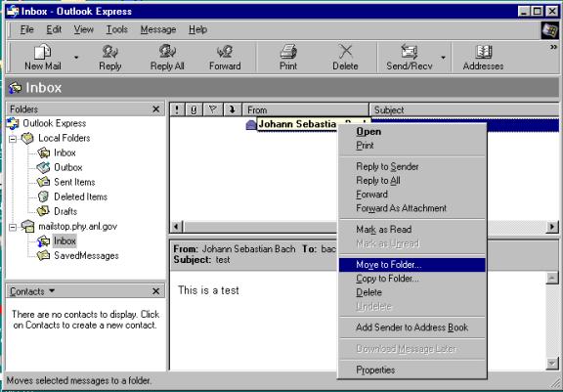Sort by Flag column header
Screen dimensions: 563x392
[x=213, y=109]
